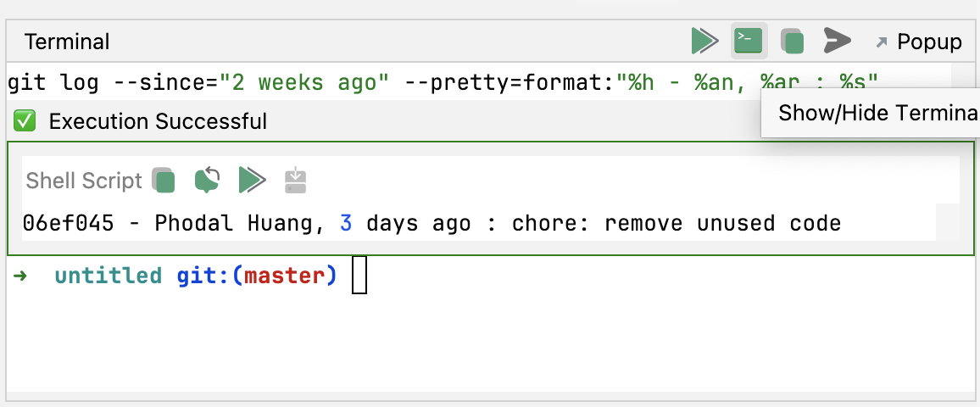This screenshot has height=407, width=980.
Task: Open terminal in Popup
Action: (x=919, y=42)
